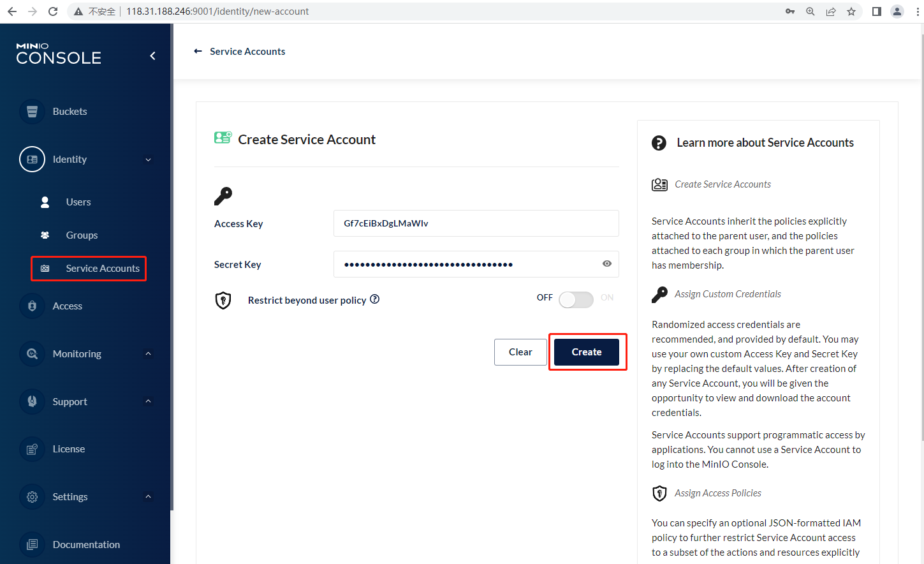The height and width of the screenshot is (564, 924).
Task: Click the Create button
Action: pyautogui.click(x=587, y=352)
